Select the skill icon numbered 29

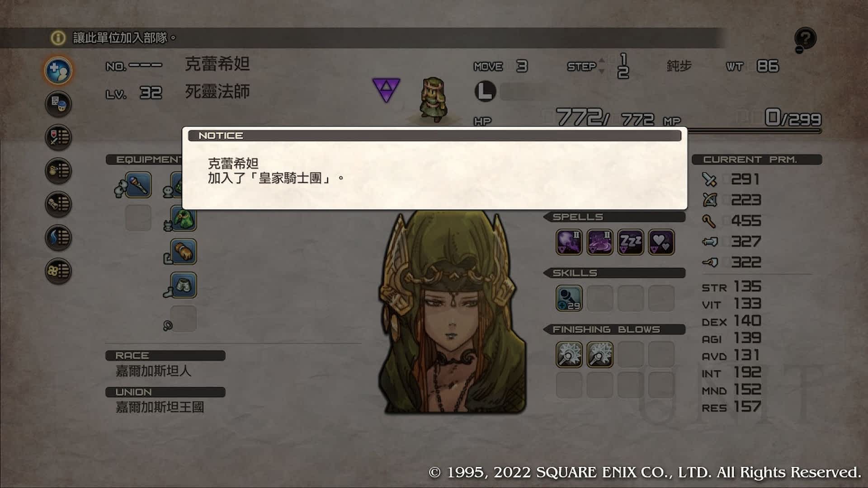click(x=569, y=298)
